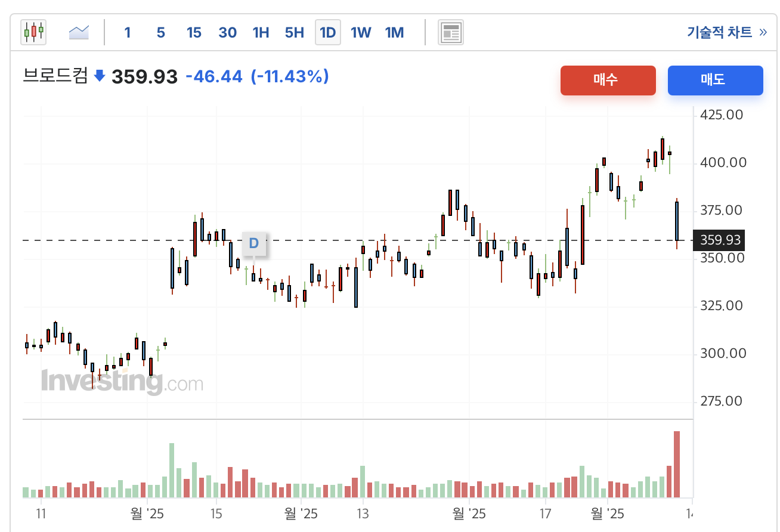Switch to the area line chart icon
The height and width of the screenshot is (532, 780).
tap(79, 32)
